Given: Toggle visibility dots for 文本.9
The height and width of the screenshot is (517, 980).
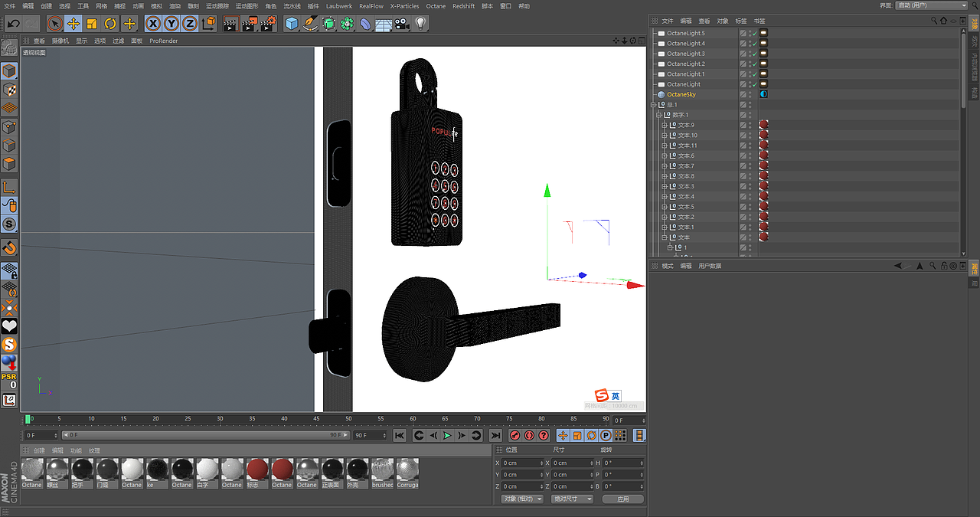Looking at the screenshot, I should [x=750, y=125].
